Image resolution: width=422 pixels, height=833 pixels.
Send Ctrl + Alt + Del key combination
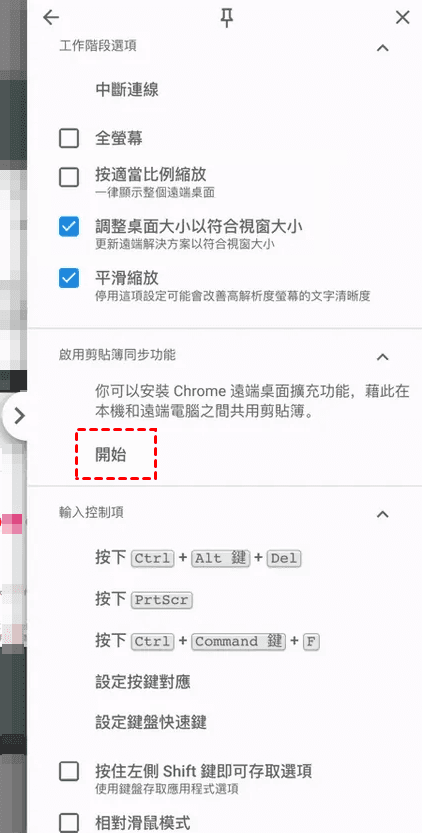198,558
